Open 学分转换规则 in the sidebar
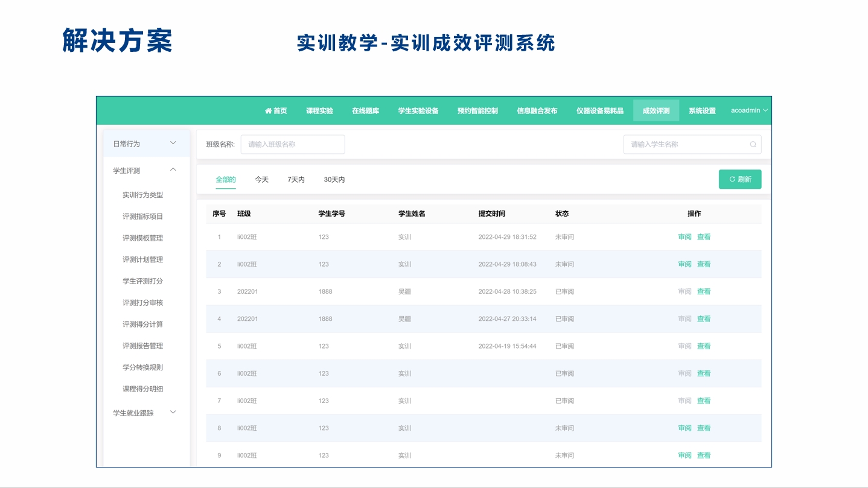 (143, 367)
